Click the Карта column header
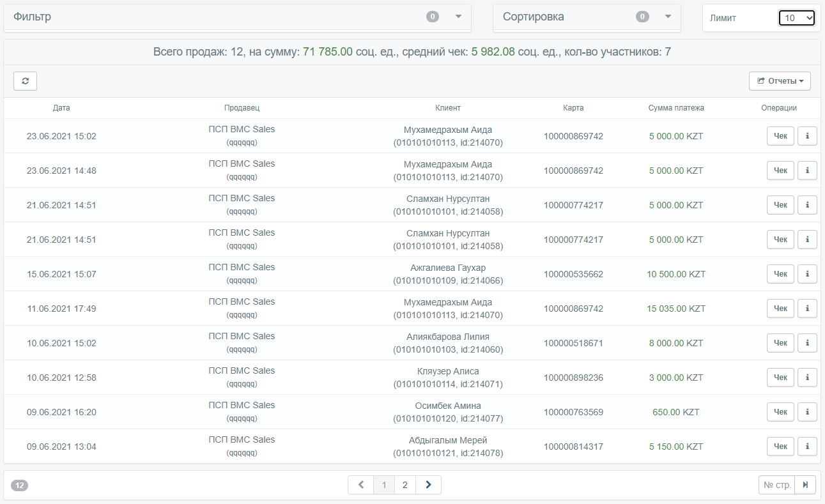The image size is (825, 504). (573, 108)
